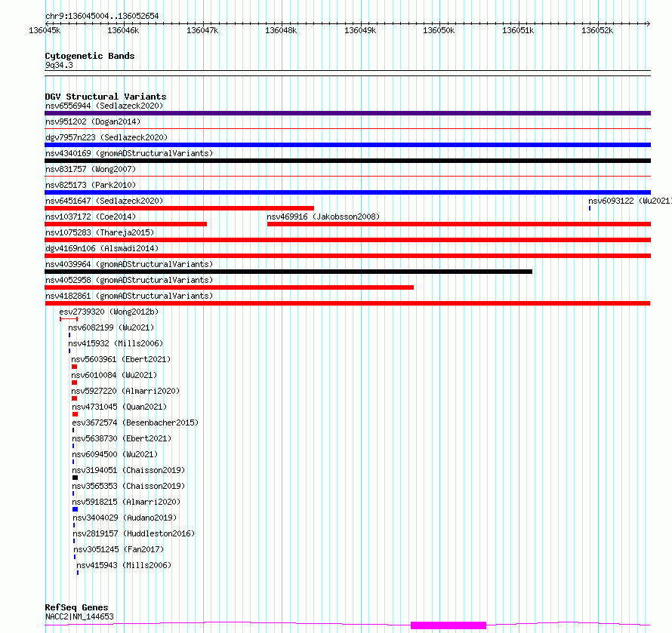Click the DGV Structural Variants track title
This screenshot has height=633, width=672.
coord(106,97)
